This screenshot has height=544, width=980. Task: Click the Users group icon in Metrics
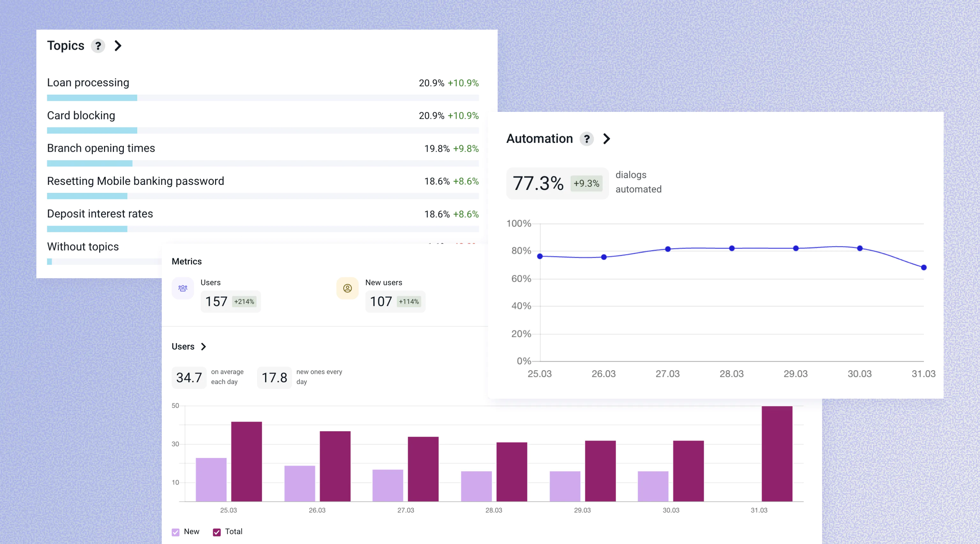182,288
